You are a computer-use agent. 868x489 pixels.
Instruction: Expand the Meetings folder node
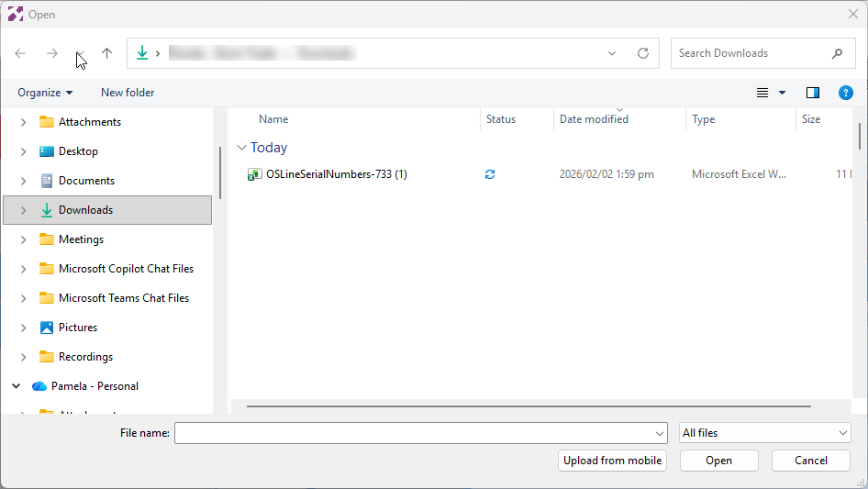pos(23,239)
